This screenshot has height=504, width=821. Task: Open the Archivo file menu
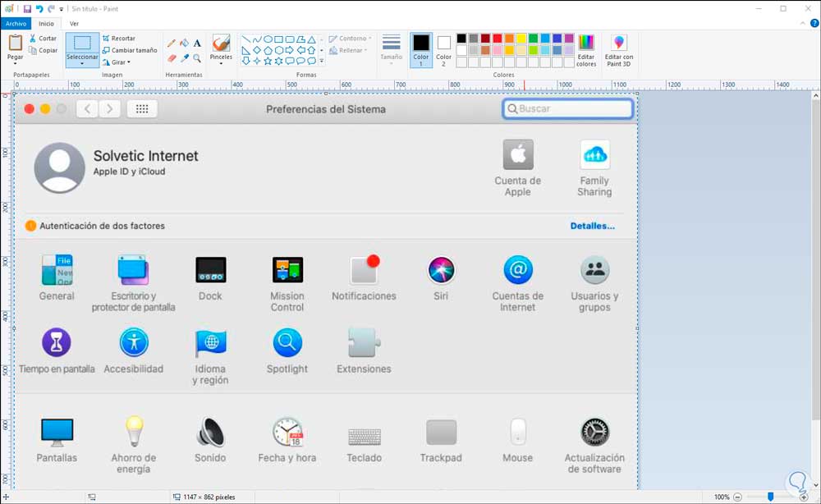(16, 24)
